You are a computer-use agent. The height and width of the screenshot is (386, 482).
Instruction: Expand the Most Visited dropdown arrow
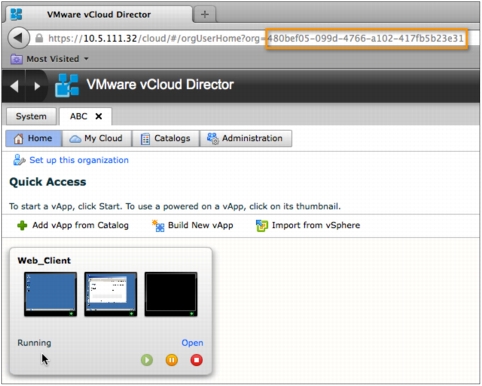tap(86, 59)
